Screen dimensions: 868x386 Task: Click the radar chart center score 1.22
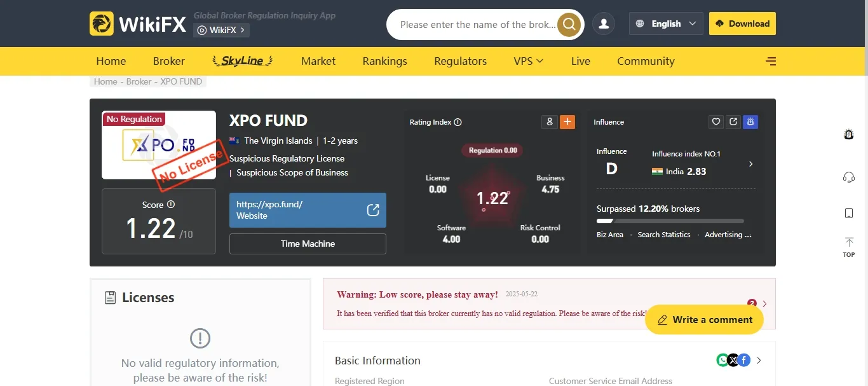tap(492, 198)
